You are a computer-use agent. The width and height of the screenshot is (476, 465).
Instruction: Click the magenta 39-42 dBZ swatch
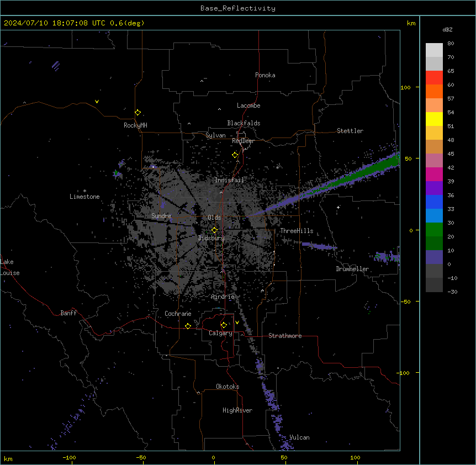(434, 174)
